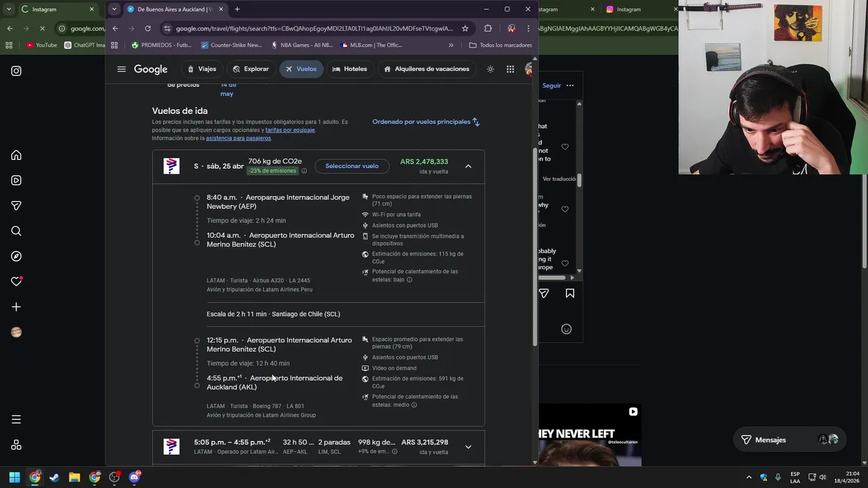The width and height of the screenshot is (868, 488).
Task: Share the Instagram post via paper plane
Action: click(x=544, y=293)
